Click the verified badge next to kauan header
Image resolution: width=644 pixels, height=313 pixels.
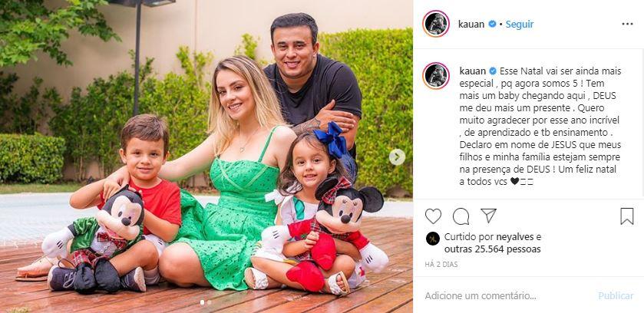[x=491, y=25]
